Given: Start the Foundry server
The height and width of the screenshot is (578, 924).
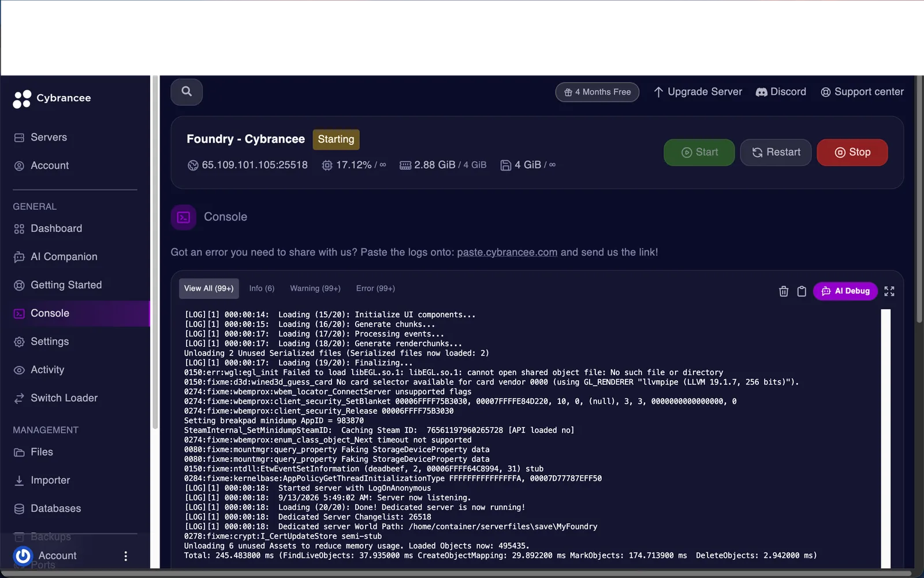Looking at the screenshot, I should (x=699, y=153).
